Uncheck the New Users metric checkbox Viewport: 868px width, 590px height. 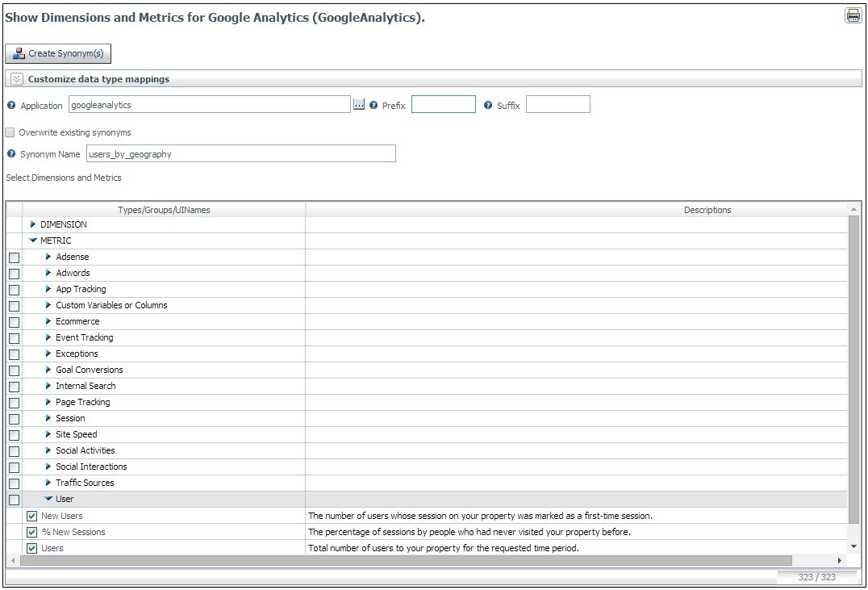(x=32, y=517)
